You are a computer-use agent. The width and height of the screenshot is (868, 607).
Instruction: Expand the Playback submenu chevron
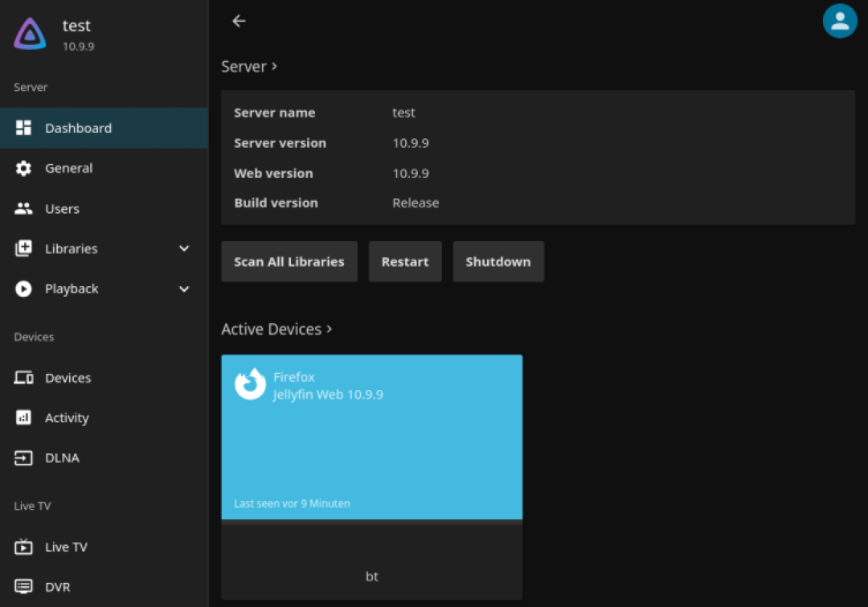[184, 289]
